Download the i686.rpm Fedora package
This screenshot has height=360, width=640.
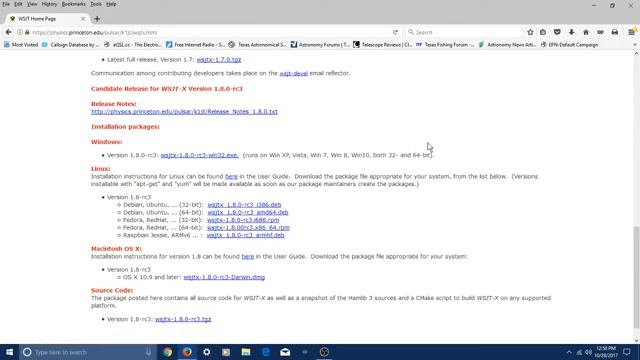(x=243, y=220)
